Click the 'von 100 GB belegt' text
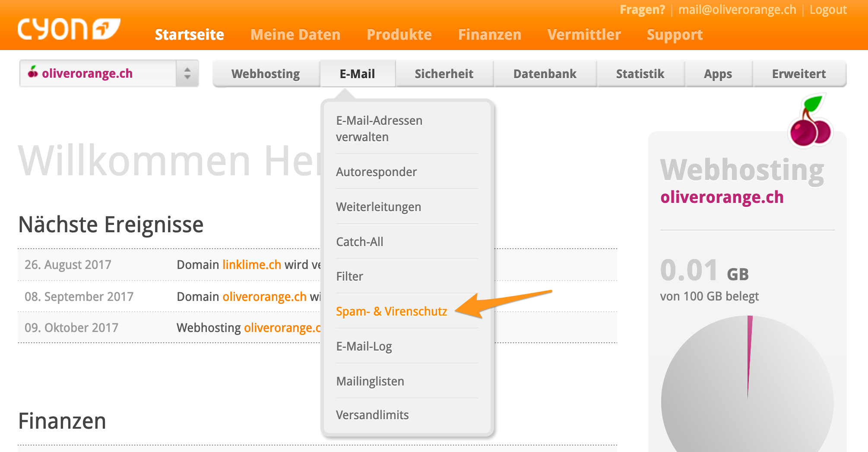This screenshot has width=868, height=452. (x=709, y=296)
